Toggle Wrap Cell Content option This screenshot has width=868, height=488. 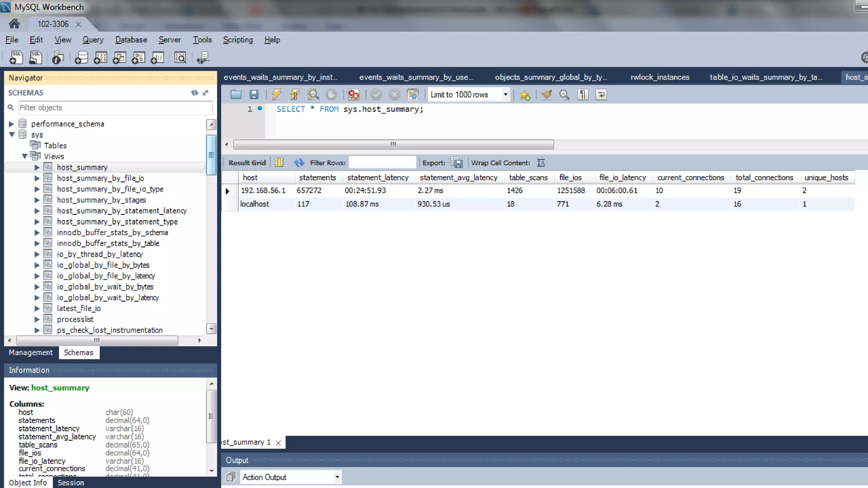click(541, 163)
